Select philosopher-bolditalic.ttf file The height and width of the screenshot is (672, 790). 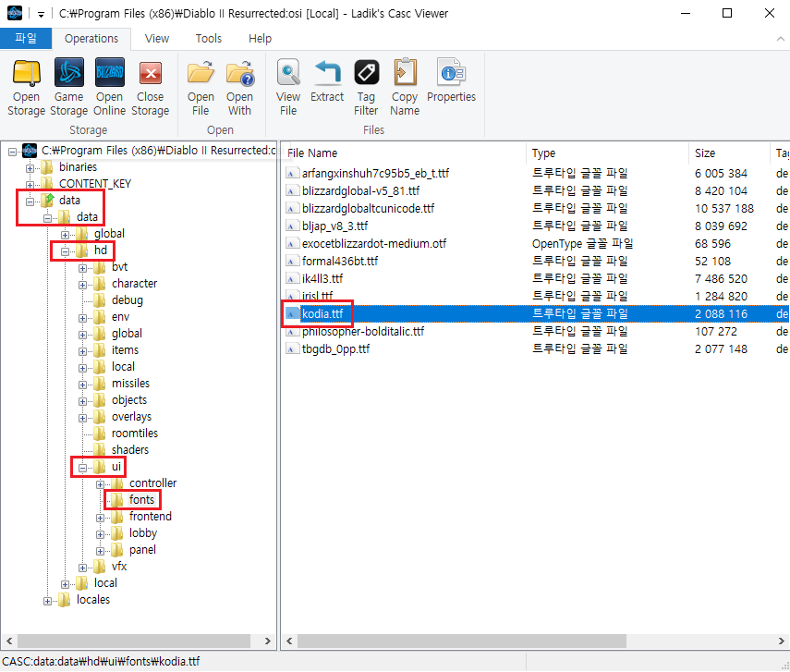[363, 332]
